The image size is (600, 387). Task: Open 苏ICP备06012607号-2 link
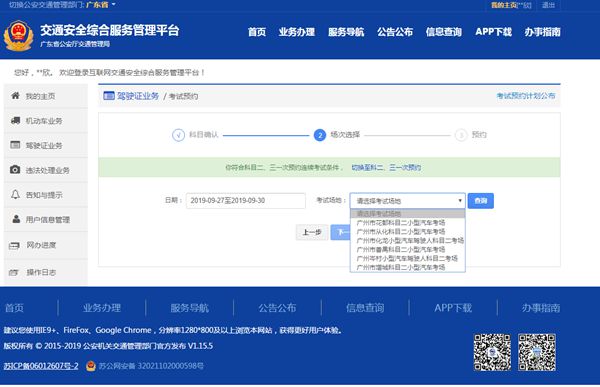[x=41, y=366]
